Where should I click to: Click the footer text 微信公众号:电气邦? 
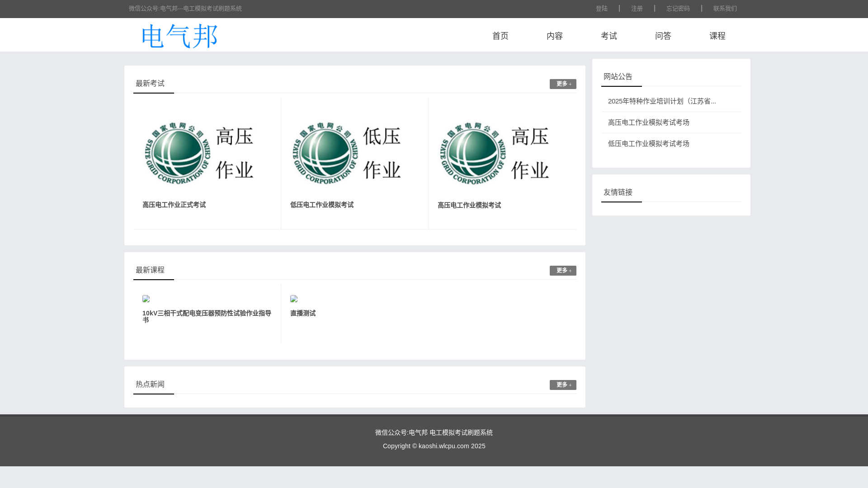pyautogui.click(x=401, y=433)
